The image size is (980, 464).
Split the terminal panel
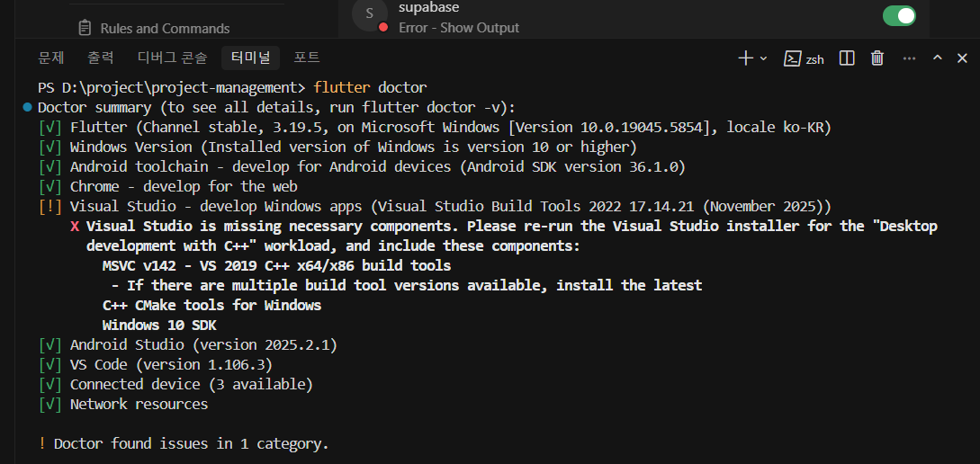(847, 58)
